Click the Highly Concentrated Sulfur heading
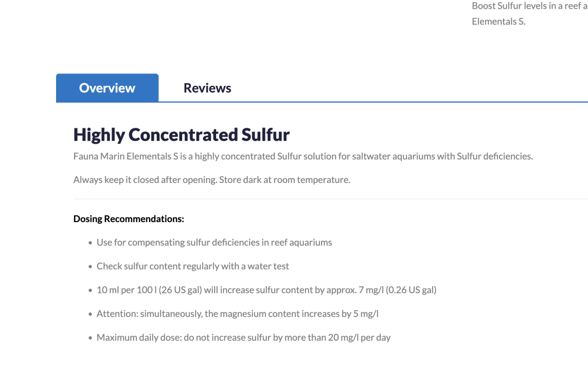The image size is (588, 370). tap(181, 135)
